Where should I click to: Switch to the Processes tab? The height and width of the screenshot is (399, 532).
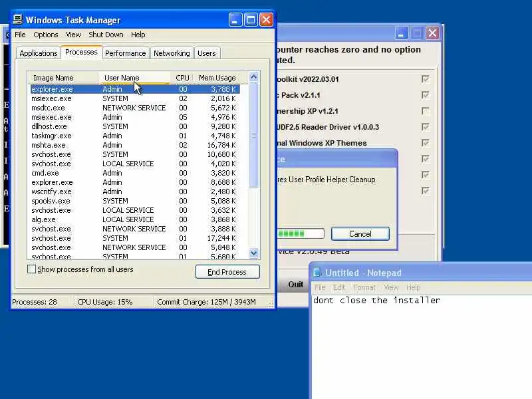coord(81,53)
